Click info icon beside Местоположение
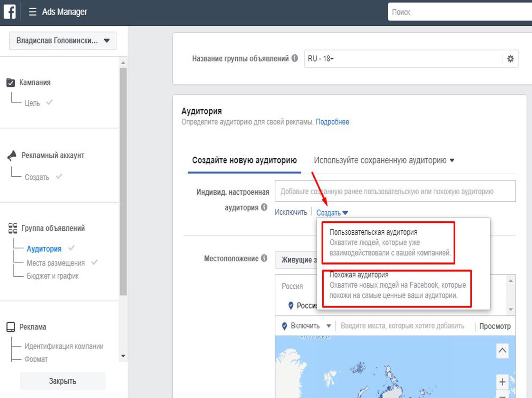This screenshot has width=532, height=398. [264, 258]
